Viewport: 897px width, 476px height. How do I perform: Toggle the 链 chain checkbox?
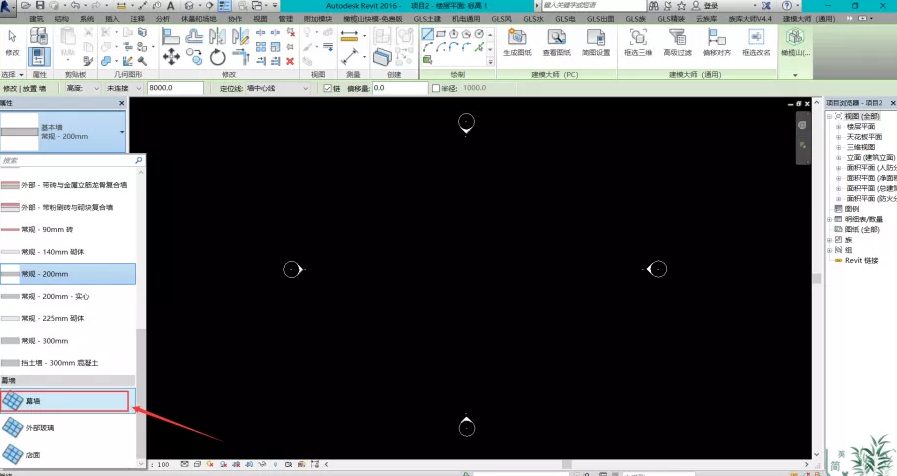(x=328, y=88)
